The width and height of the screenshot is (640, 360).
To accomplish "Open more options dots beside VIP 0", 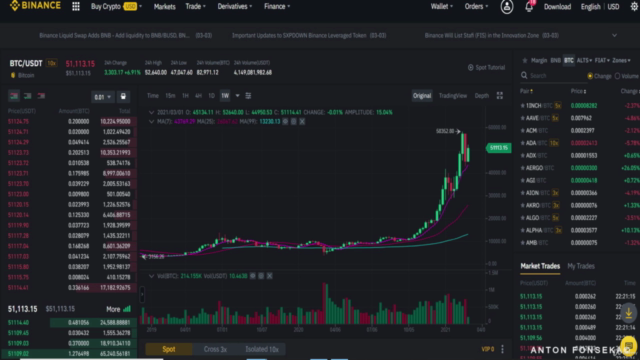I will coord(502,349).
